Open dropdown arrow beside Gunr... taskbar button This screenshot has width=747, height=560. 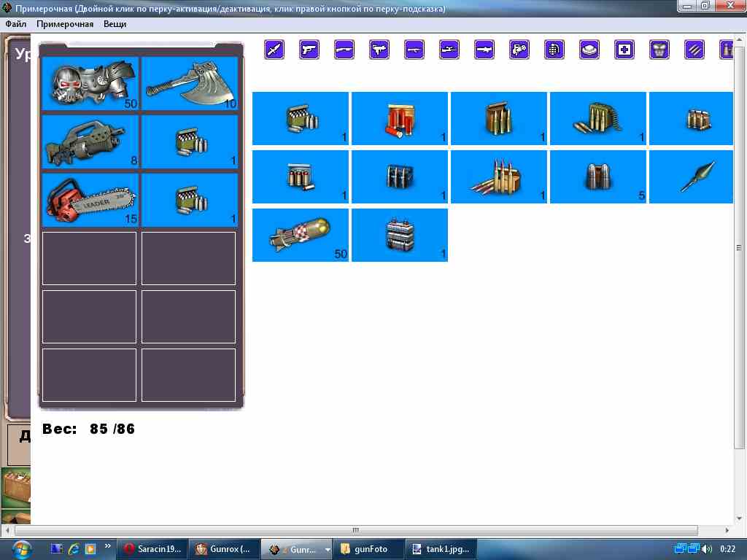pyautogui.click(x=328, y=549)
